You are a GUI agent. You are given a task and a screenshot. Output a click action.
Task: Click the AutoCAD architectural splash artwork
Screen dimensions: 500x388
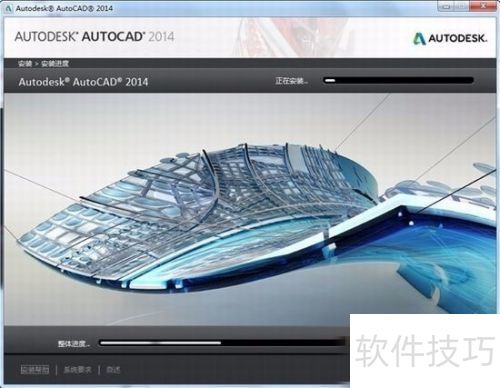pos(250,208)
